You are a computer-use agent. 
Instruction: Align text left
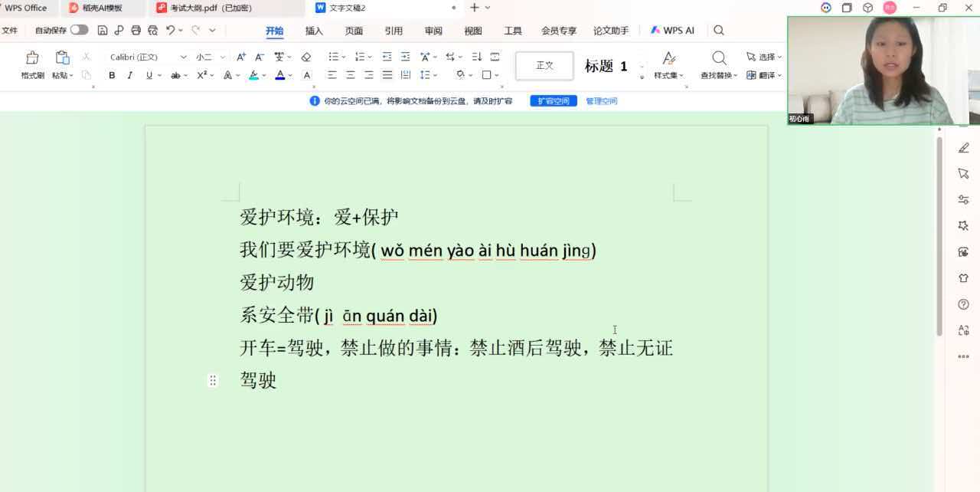coord(332,75)
